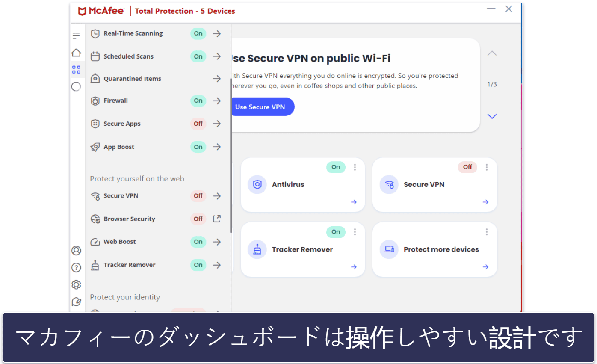Open Secure VPN card three-dot menu
597x364 pixels.
click(x=487, y=167)
